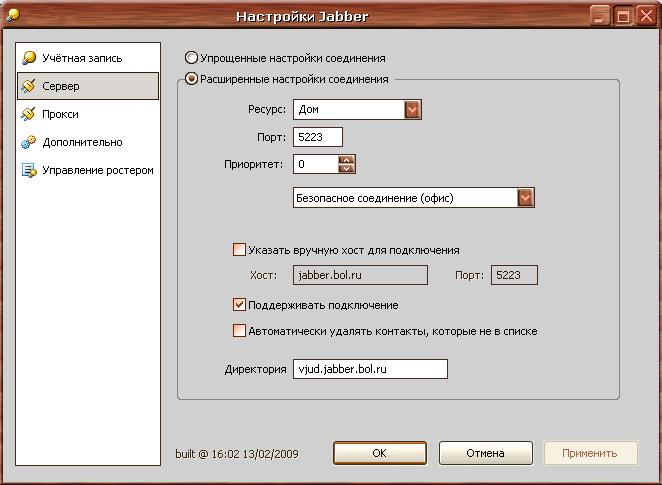662x485 pixels.
Task: Click the Директория label
Action: [x=255, y=369]
